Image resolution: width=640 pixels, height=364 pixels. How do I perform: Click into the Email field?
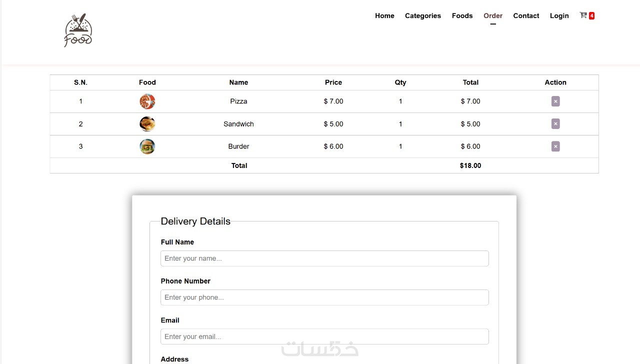click(324, 336)
